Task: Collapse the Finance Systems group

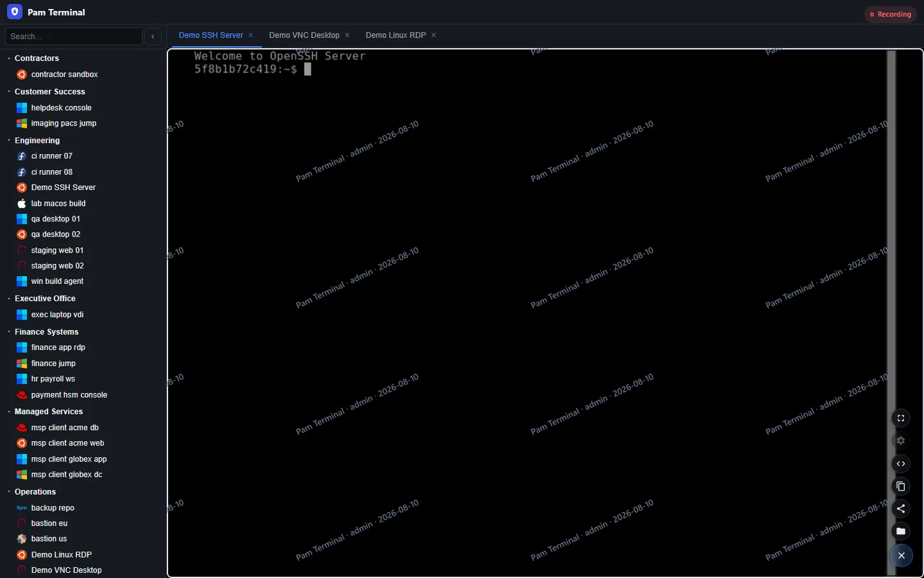Action: coord(8,332)
